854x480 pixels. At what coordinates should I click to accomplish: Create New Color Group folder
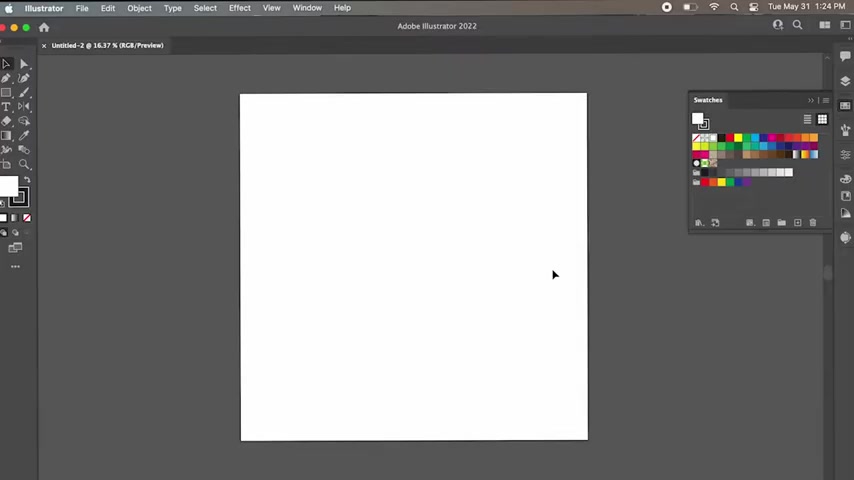pyautogui.click(x=782, y=223)
